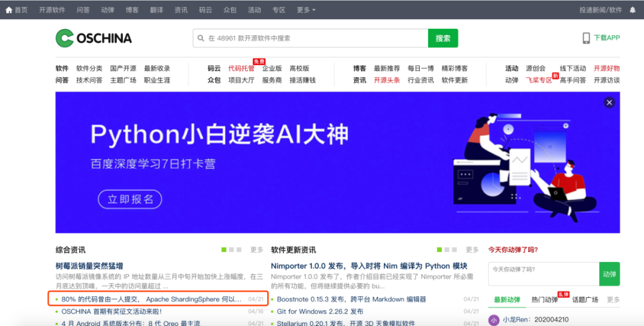Viewport: 644px width, 326px height.
Task: Open 开源头条 link
Action: click(386, 80)
